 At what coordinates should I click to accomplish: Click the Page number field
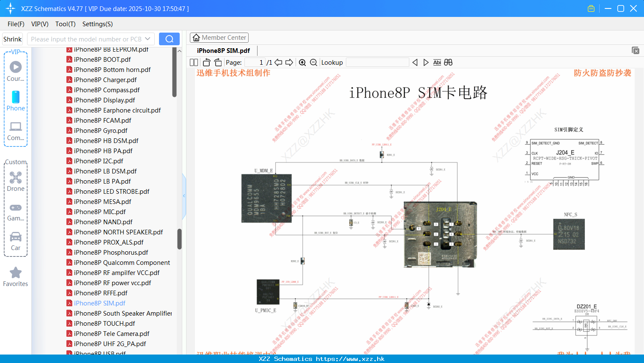pyautogui.click(x=255, y=62)
